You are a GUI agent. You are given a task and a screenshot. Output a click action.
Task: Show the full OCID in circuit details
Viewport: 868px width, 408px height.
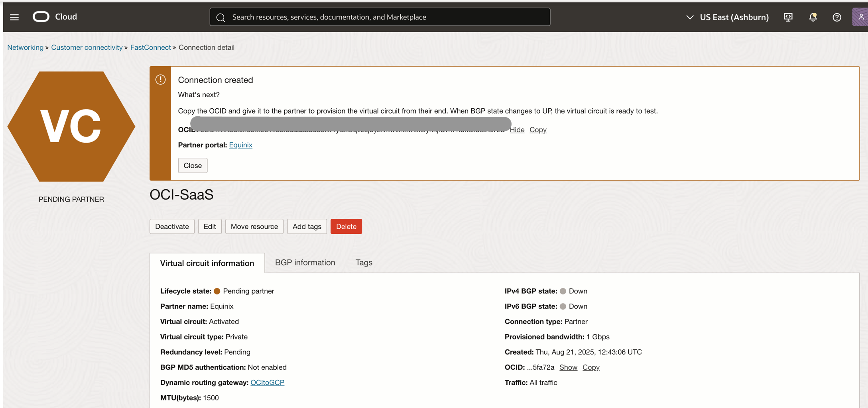point(568,367)
